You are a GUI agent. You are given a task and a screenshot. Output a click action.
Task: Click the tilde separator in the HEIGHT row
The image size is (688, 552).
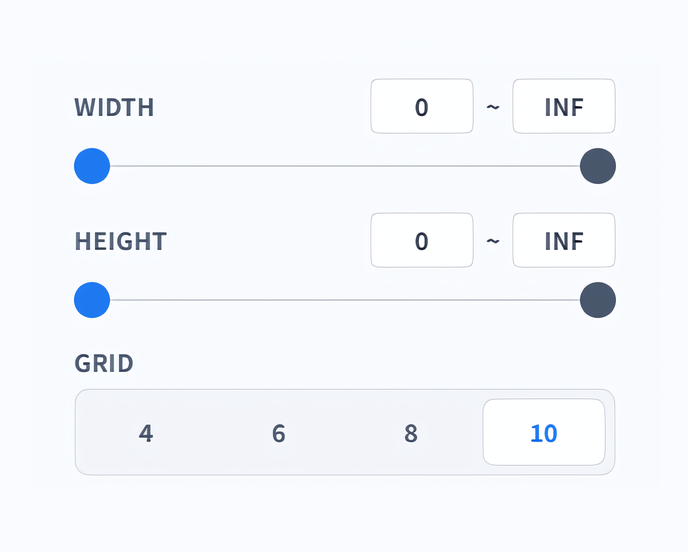tap(493, 241)
